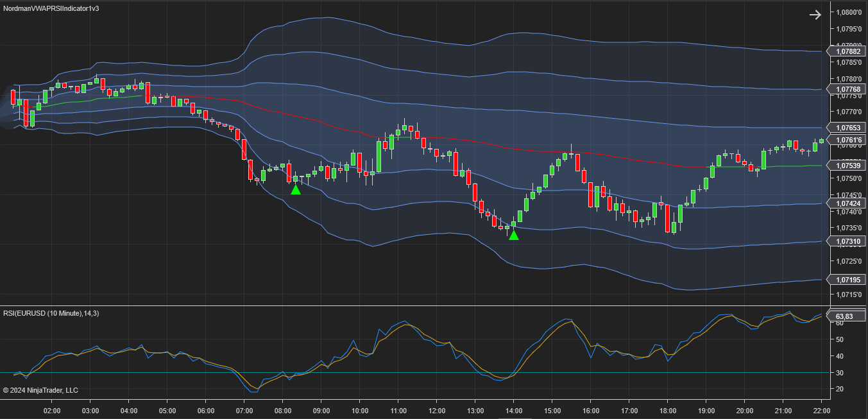The image size is (868, 419).
Task: Click the 1,0800'0 price scale label
Action: click(x=849, y=12)
